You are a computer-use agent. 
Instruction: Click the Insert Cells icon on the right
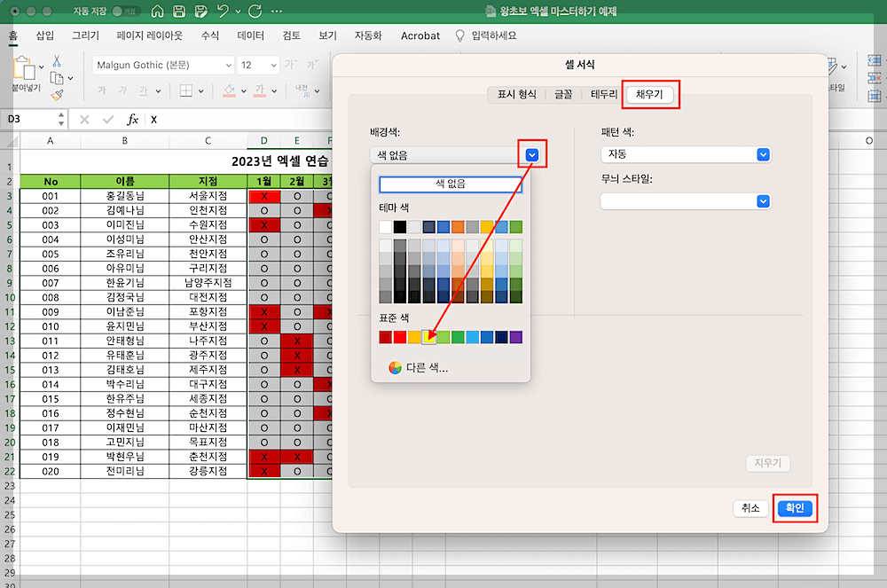tap(872, 60)
